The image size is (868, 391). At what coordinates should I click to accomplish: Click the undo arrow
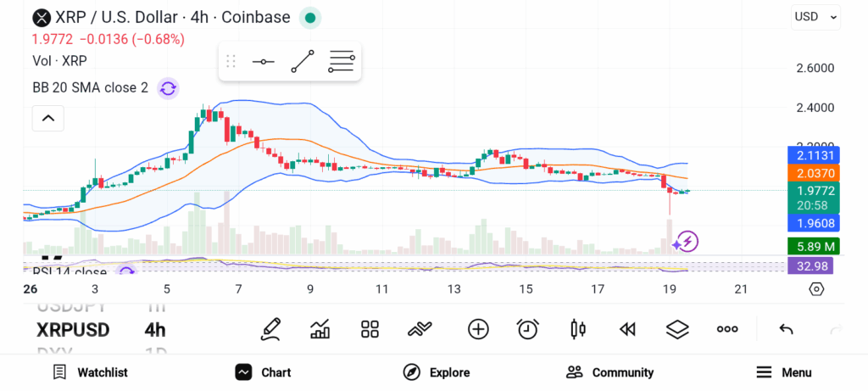coord(786,329)
